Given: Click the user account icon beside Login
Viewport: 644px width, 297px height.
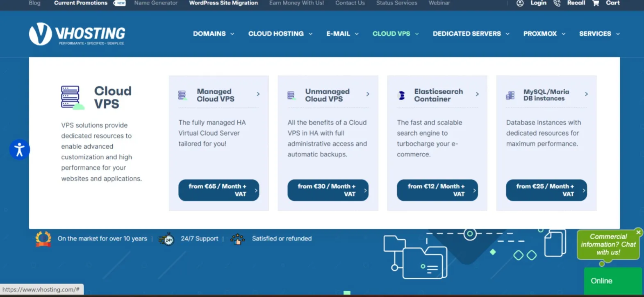Looking at the screenshot, I should (520, 3).
